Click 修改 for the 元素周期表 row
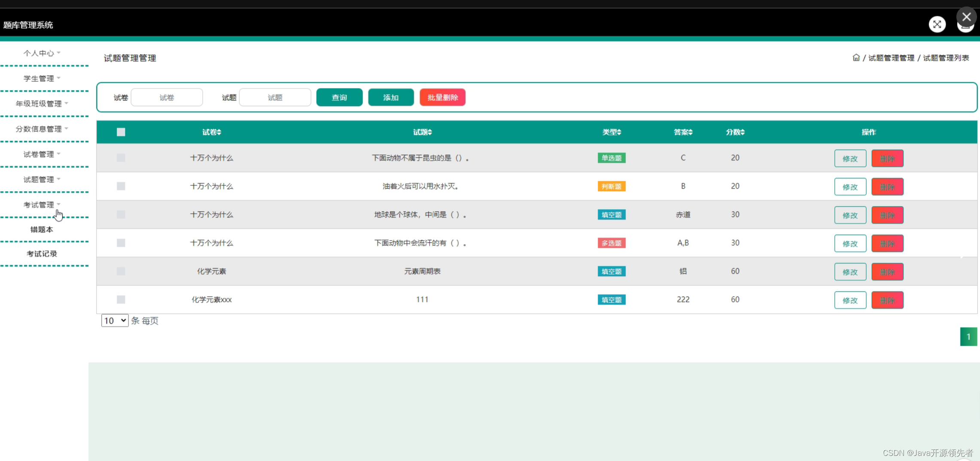The image size is (980, 461). [850, 272]
